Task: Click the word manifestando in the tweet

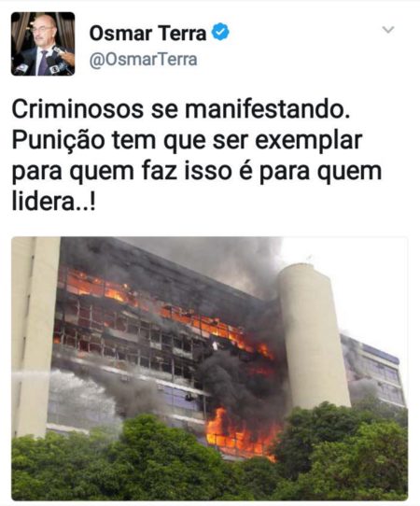Action: click(x=268, y=108)
